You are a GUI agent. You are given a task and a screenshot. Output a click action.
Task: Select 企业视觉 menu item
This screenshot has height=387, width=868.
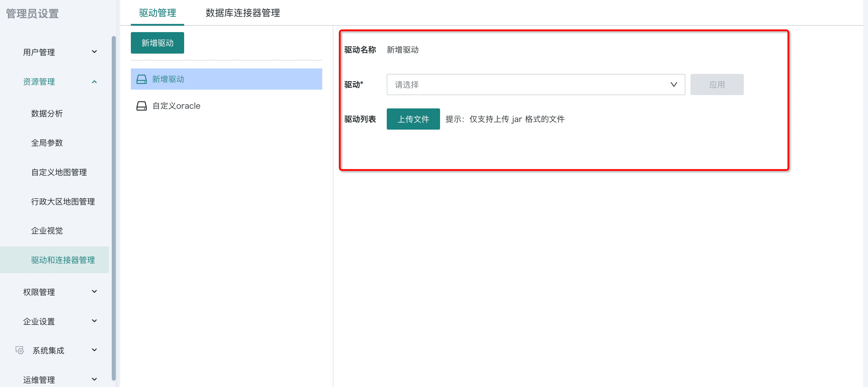coord(47,230)
